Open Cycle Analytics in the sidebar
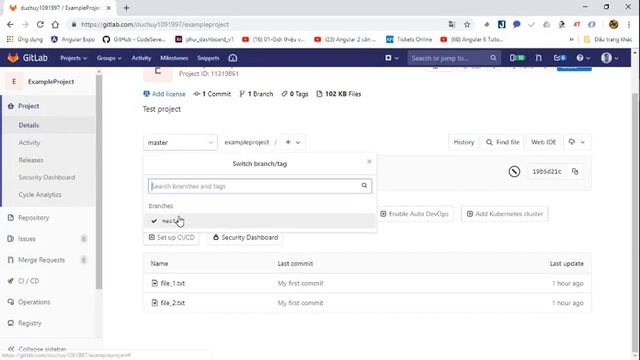 (40, 195)
